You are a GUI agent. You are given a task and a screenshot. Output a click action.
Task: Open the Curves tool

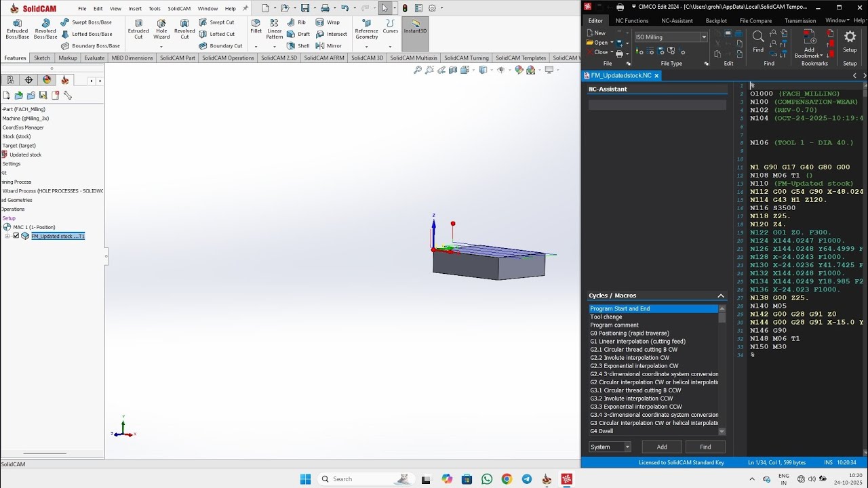391,26
